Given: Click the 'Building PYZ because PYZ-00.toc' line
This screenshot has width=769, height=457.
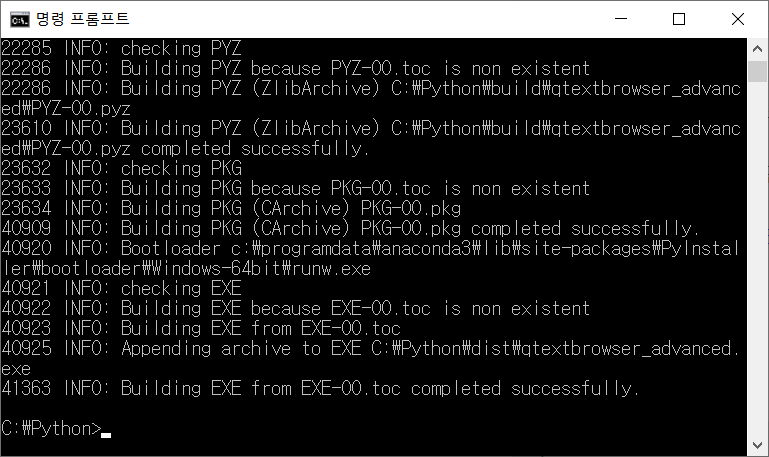Looking at the screenshot, I should coord(296,69).
